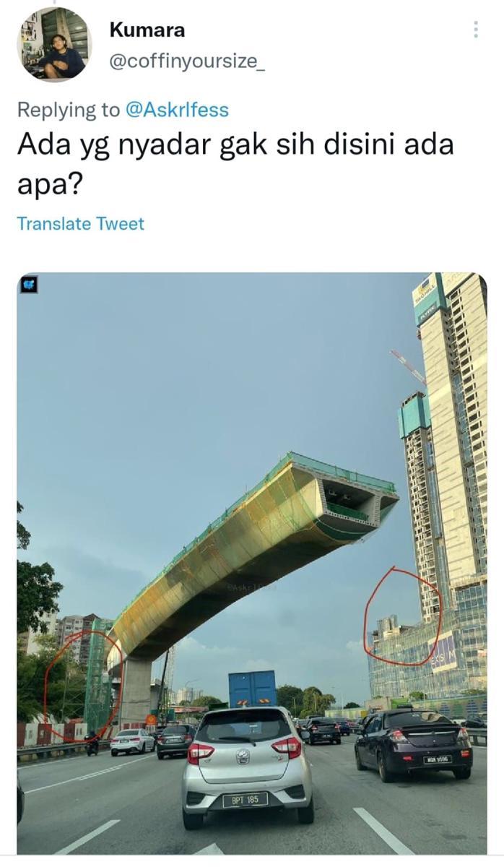This screenshot has width=504, height=867.
Task: Open the tweet's three-dot more options menu
Action: pos(475,30)
